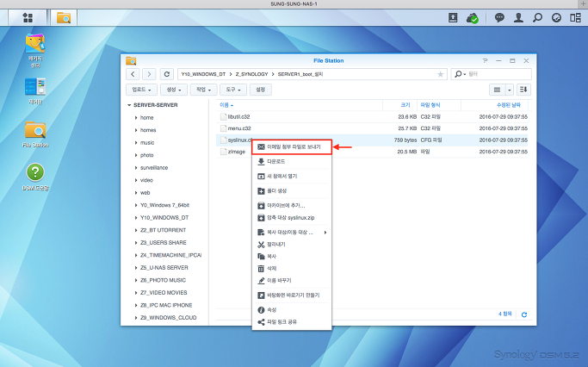Choose 다운로드 in the context menu
The height and width of the screenshot is (367, 588).
(x=292, y=162)
